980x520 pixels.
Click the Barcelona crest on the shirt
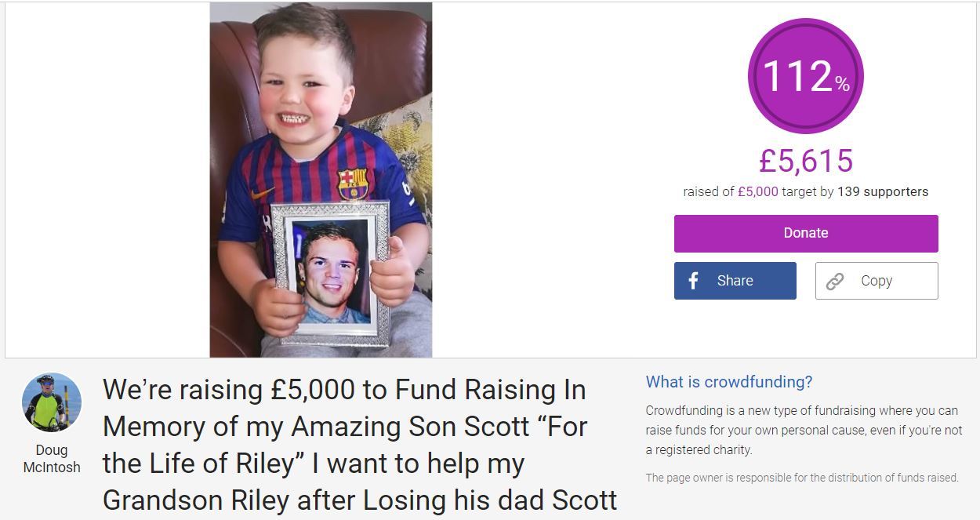(353, 184)
